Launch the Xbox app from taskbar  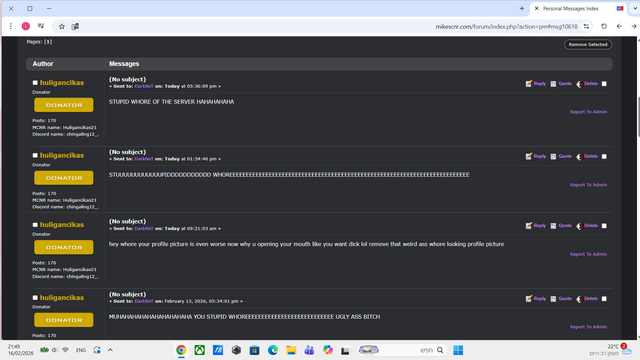point(200,350)
